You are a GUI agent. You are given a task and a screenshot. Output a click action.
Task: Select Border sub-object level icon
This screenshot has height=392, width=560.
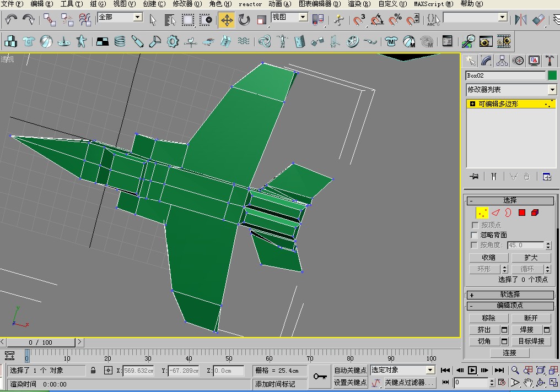pos(508,213)
